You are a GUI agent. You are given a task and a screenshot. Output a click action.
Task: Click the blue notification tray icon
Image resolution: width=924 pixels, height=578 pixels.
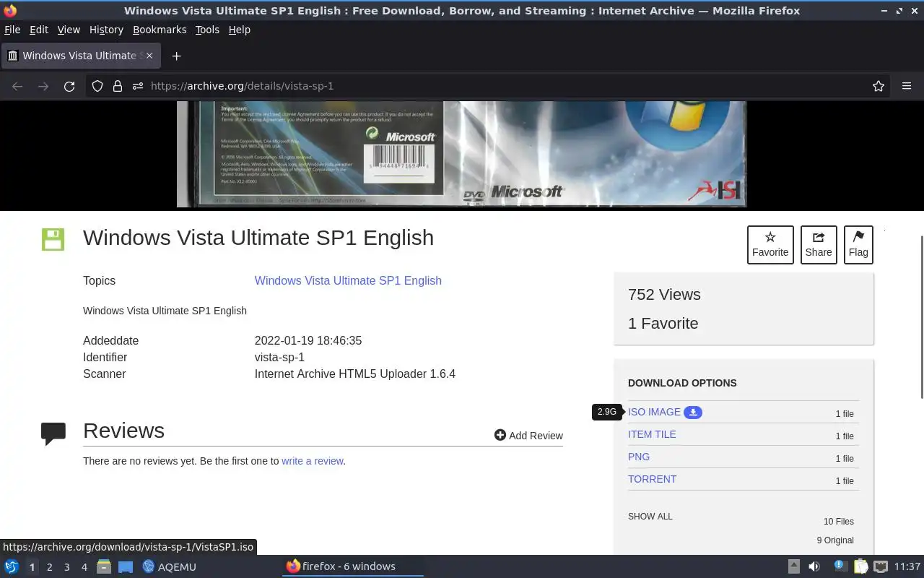pos(840,566)
